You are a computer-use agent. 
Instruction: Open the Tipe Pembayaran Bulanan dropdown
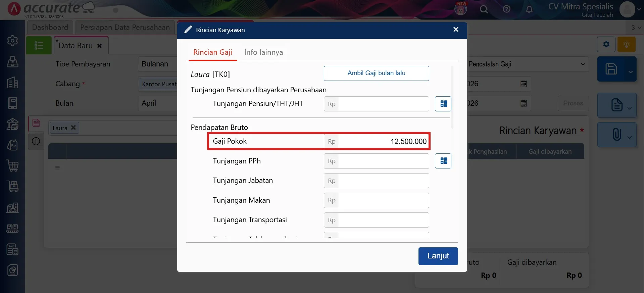[158, 64]
